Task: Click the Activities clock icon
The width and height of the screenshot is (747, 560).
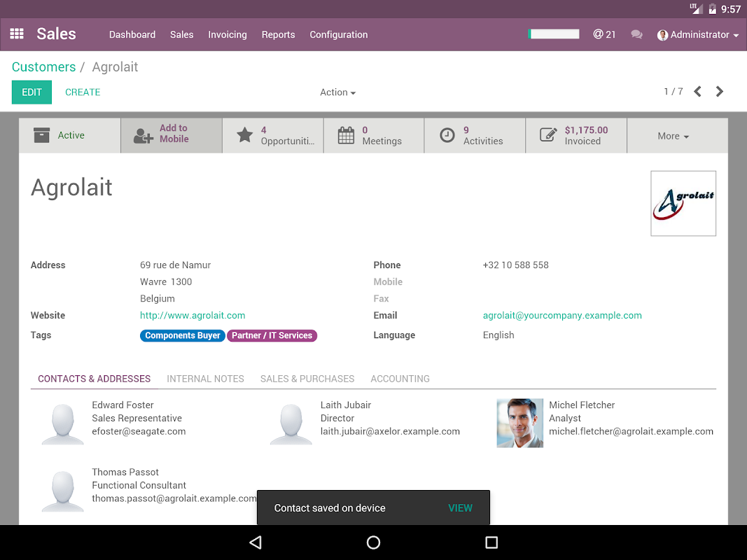Action: (447, 135)
